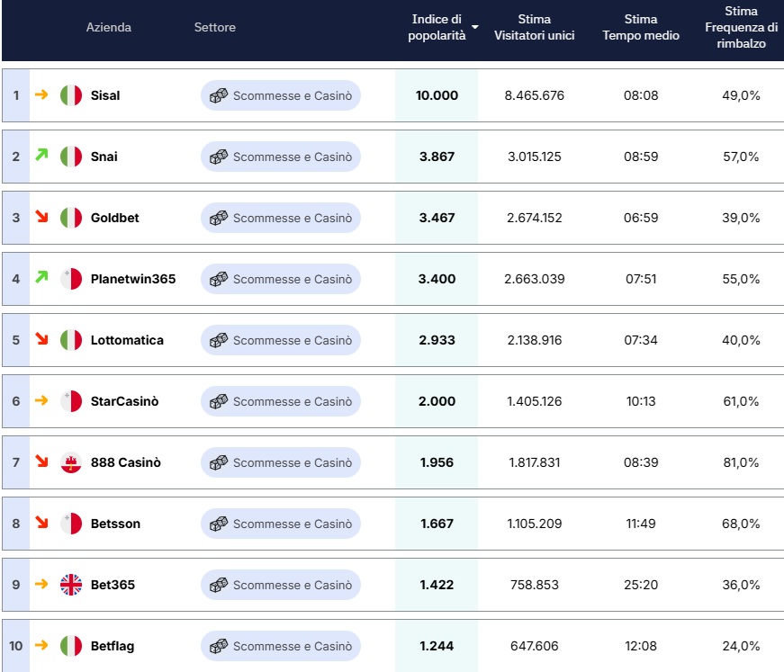Click rank number 1 cell
The width and height of the screenshot is (784, 672).
[x=16, y=95]
